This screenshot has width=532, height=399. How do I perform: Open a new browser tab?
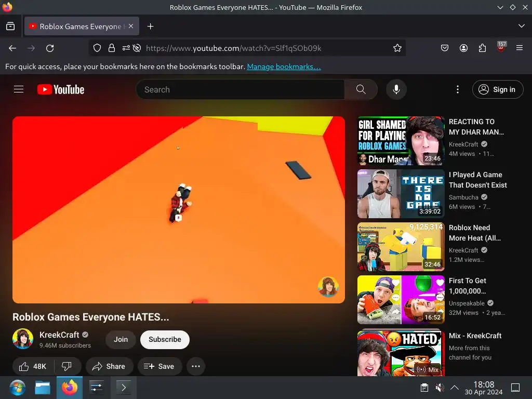150,26
